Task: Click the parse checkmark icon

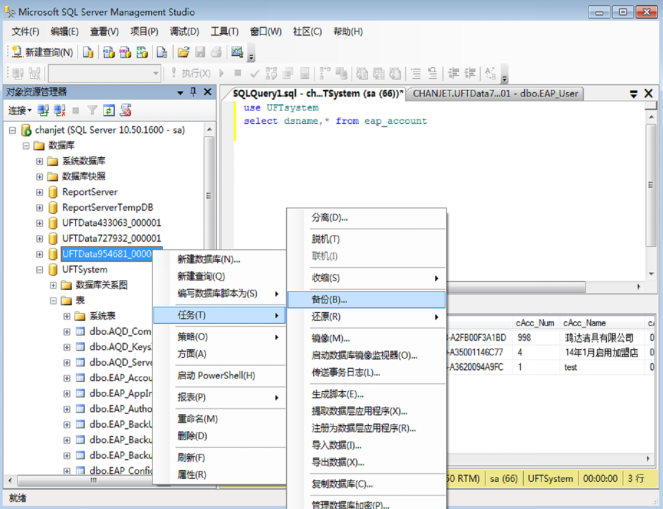Action: [x=254, y=74]
